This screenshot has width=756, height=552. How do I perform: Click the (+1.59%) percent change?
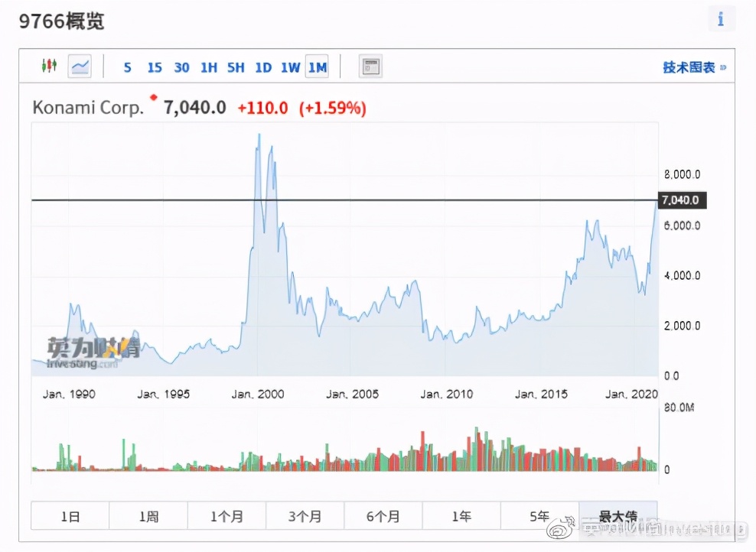click(x=333, y=108)
